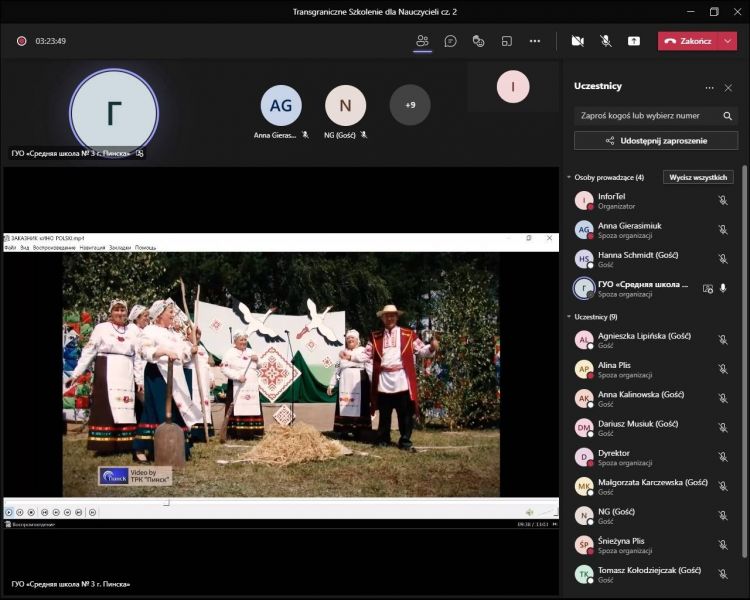The image size is (750, 600).
Task: Toggle the camera on
Action: pos(577,41)
